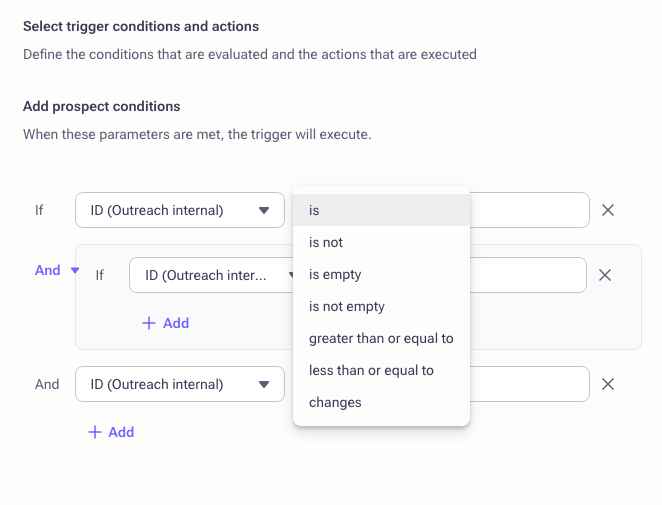Click the first condition value field
Image resolution: width=662 pixels, height=505 pixels.
click(x=529, y=210)
